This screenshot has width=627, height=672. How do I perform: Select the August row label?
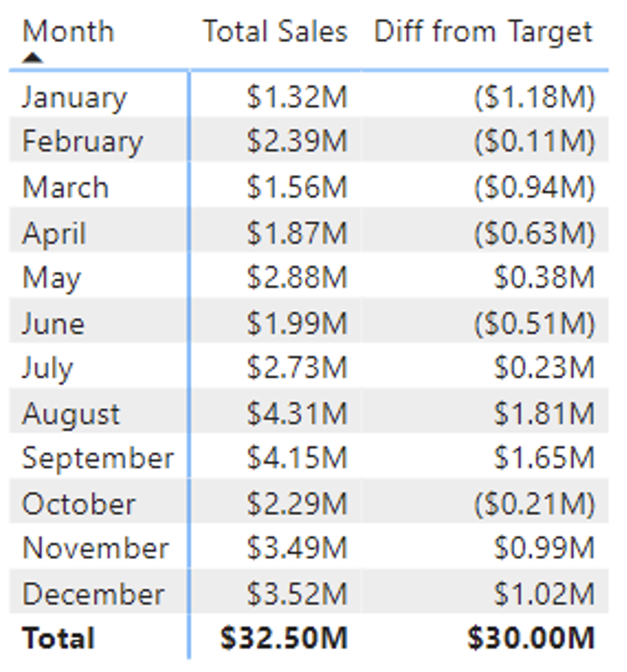tap(71, 414)
